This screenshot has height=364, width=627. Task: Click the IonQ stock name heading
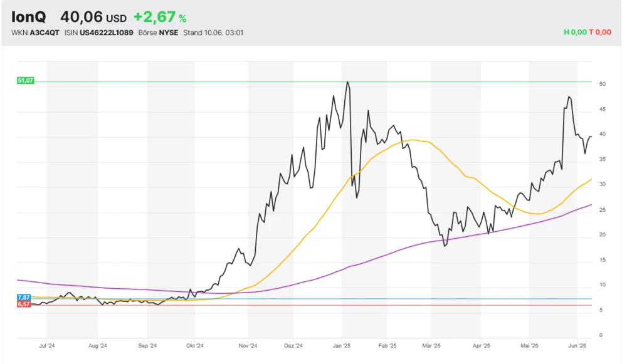[28, 18]
